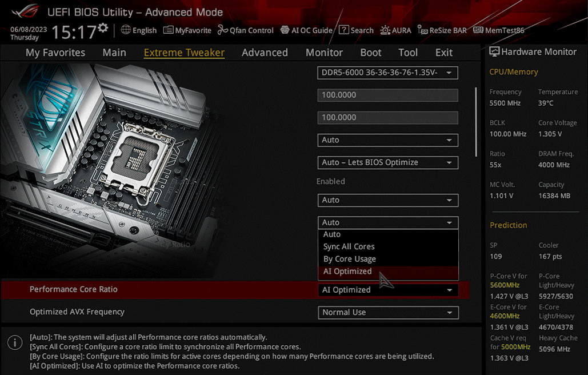The image size is (588, 375).
Task: Click the '100.00 MHz' BCLK value
Action: (x=508, y=134)
